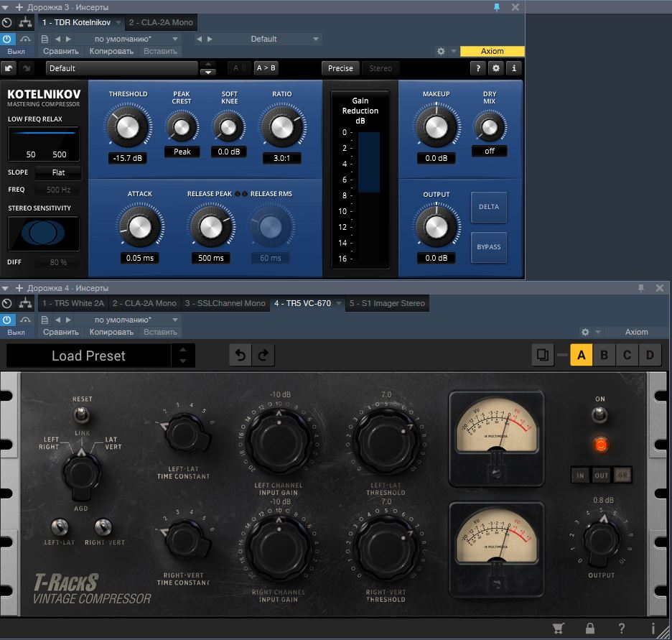
Task: Click Kotelnikov THRESHOLD knob
Action: [128, 127]
